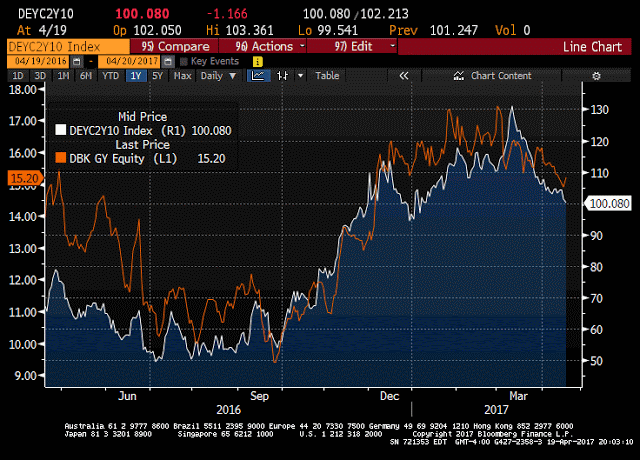Viewport: 640px width, 460px height.
Task: Click the Chart Content icon
Action: (x=459, y=76)
